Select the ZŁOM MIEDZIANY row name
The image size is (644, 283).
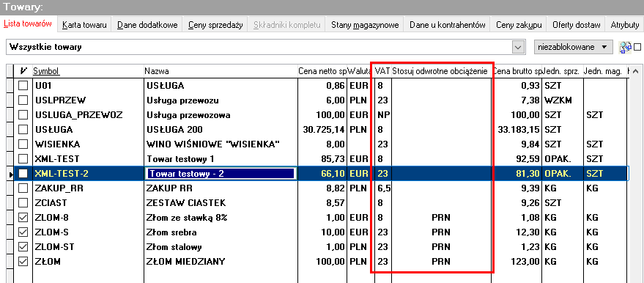point(186,262)
